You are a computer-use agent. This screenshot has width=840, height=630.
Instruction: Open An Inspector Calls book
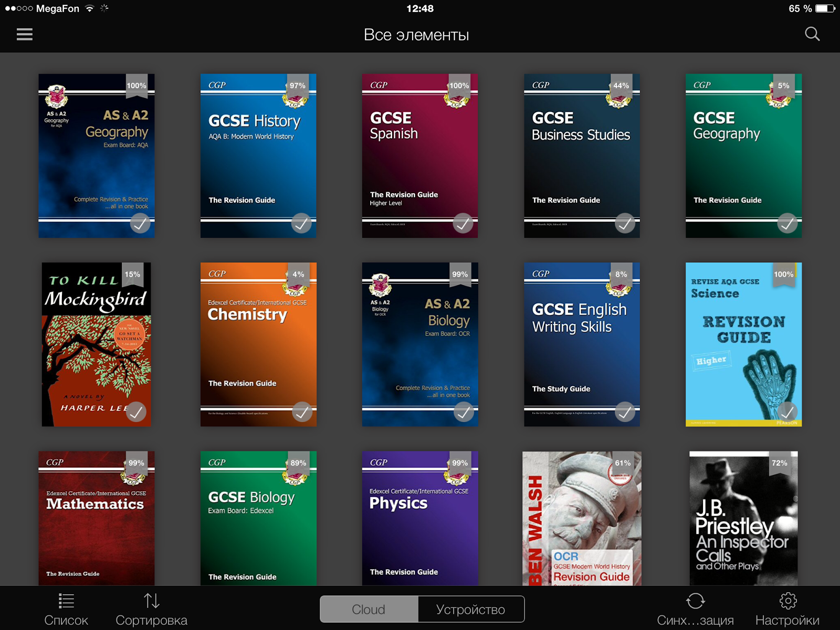pos(743,518)
